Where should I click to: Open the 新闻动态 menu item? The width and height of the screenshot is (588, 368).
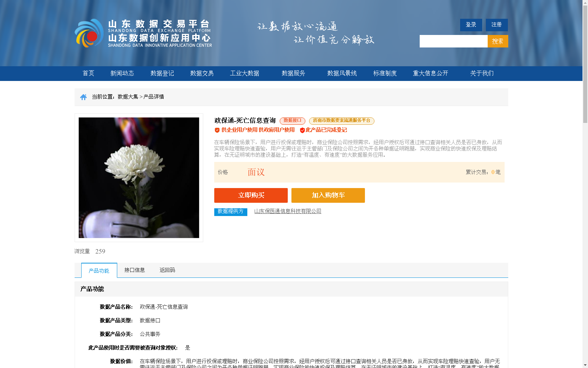[x=122, y=74]
